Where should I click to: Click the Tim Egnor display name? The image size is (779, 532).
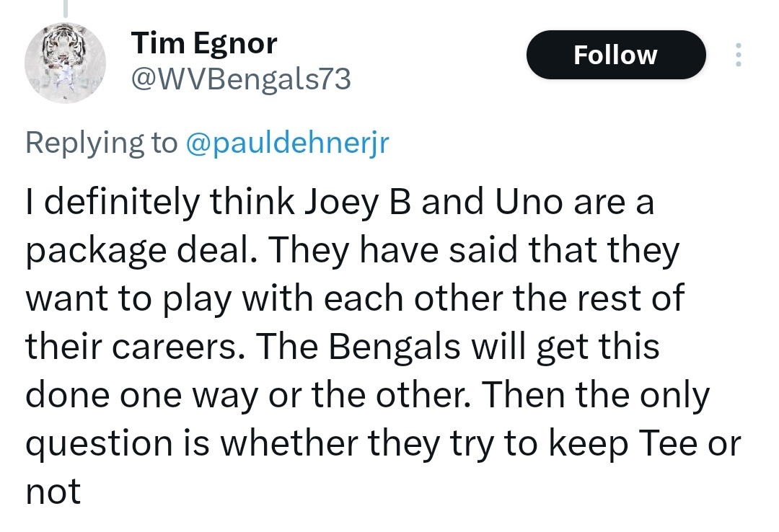(x=204, y=43)
